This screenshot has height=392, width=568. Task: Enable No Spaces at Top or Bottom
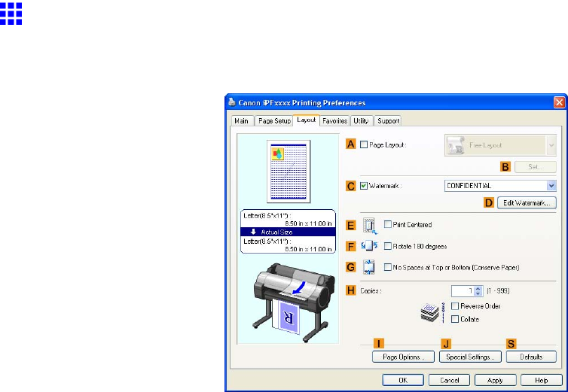pos(388,267)
